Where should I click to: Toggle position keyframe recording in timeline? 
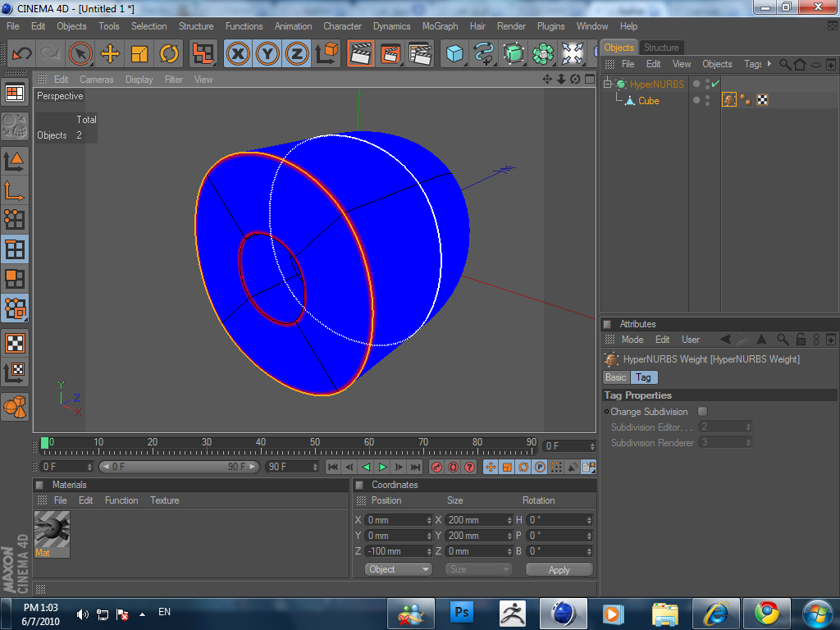[491, 467]
